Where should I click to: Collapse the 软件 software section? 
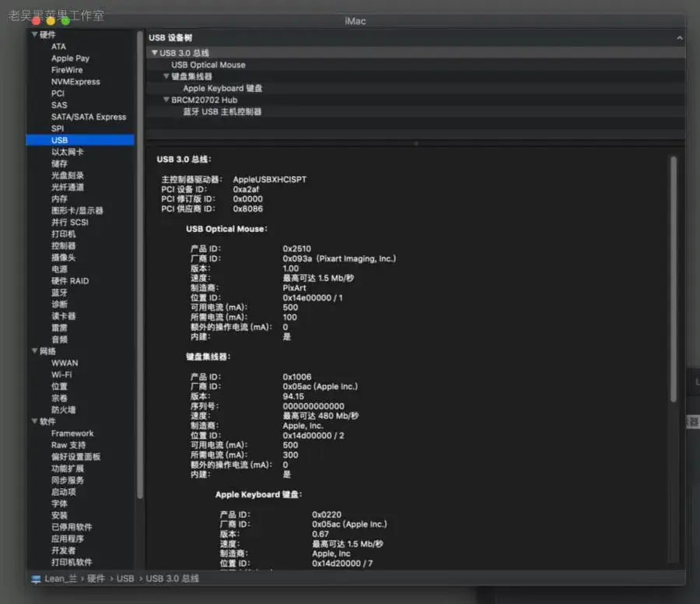(x=34, y=421)
